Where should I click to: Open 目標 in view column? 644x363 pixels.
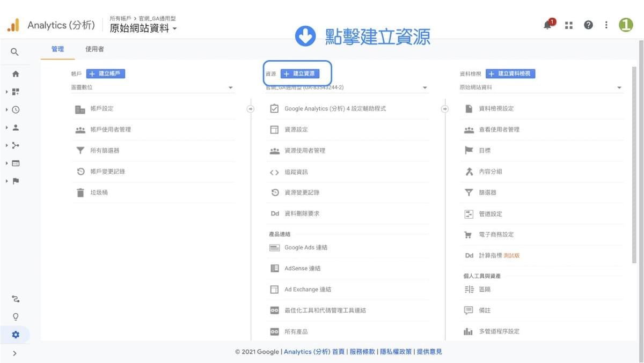click(x=542, y=151)
